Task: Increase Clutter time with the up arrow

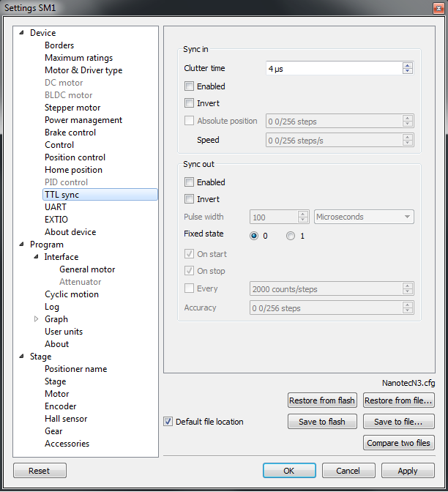Action: (408, 65)
